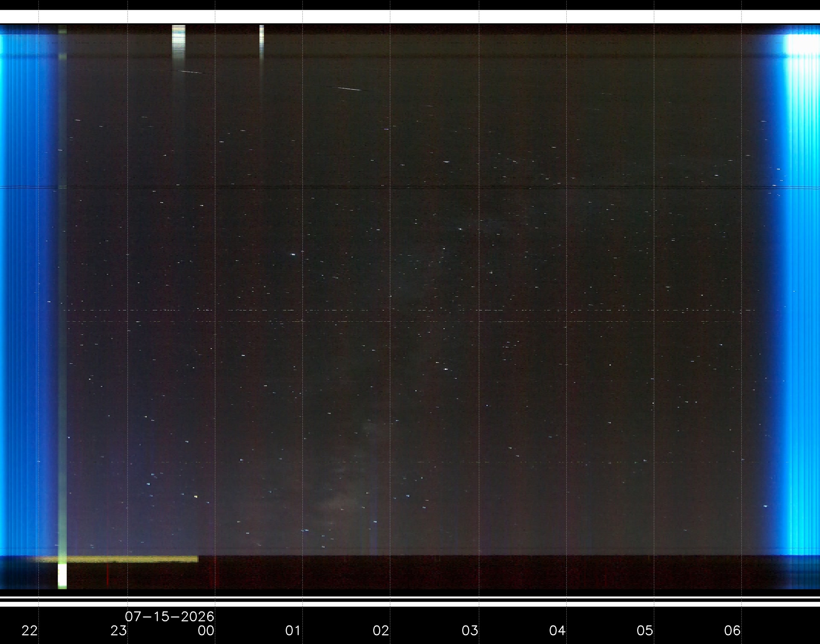Select the 01 hour label
This screenshot has height=644, width=820.
(x=293, y=630)
